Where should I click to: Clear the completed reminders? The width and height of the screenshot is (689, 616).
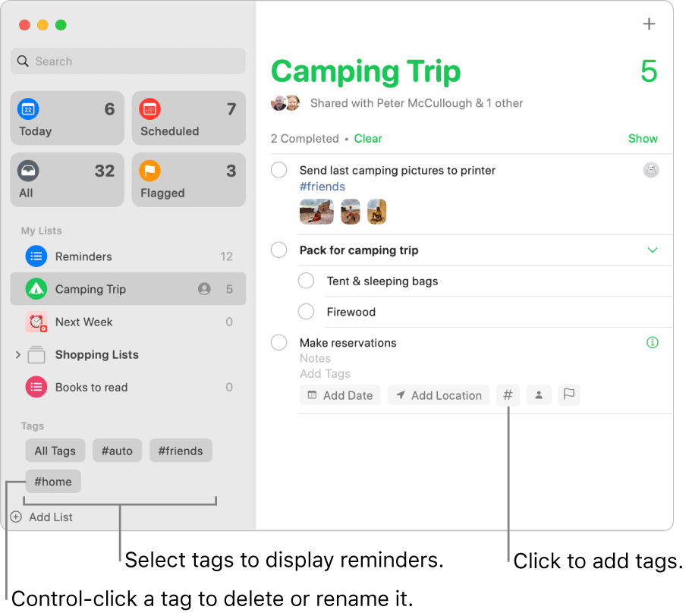[x=368, y=138]
